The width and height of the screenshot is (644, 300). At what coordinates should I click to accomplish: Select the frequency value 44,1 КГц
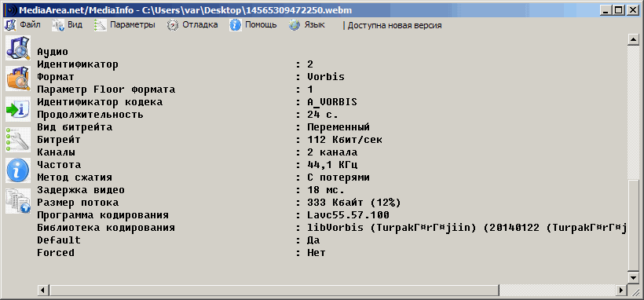332,165
